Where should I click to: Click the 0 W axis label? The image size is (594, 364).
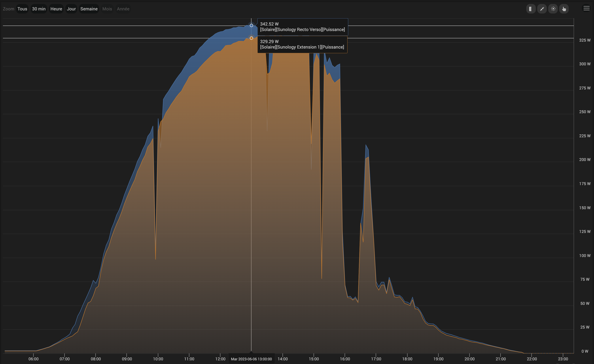click(x=585, y=351)
